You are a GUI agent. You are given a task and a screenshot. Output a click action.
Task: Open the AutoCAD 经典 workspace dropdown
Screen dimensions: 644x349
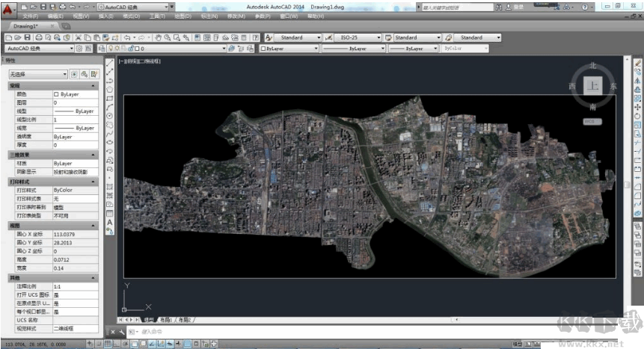pos(39,49)
